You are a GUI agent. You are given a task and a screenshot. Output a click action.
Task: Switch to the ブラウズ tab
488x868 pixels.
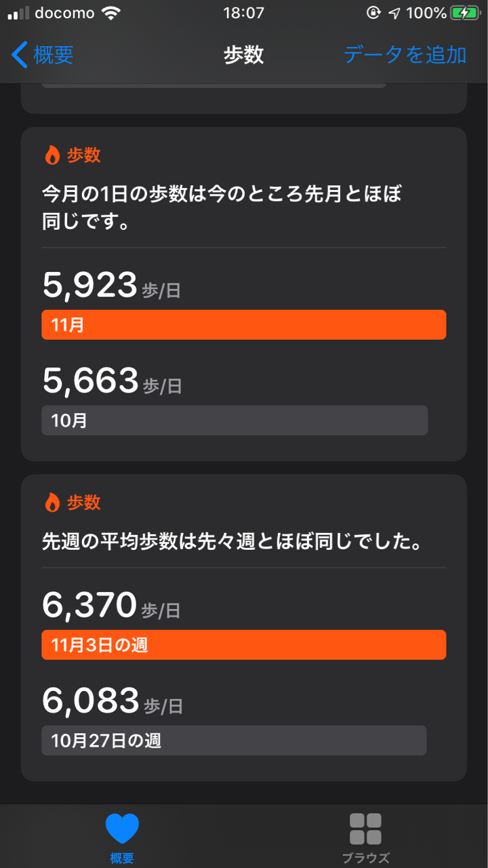[x=365, y=838]
